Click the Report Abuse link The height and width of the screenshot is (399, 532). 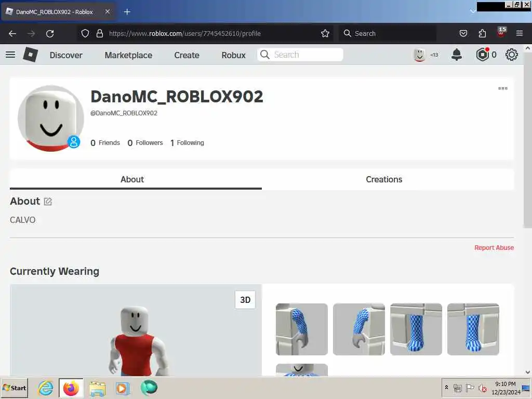[494, 248]
